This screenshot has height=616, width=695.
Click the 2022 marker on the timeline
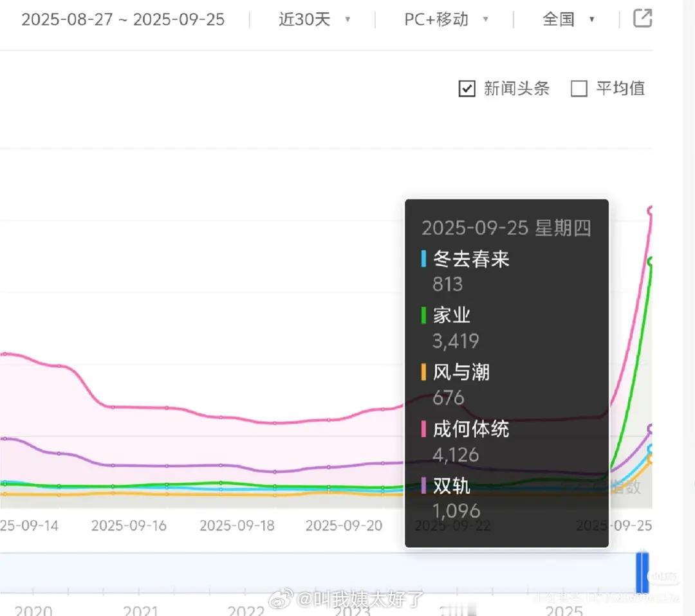point(246,610)
